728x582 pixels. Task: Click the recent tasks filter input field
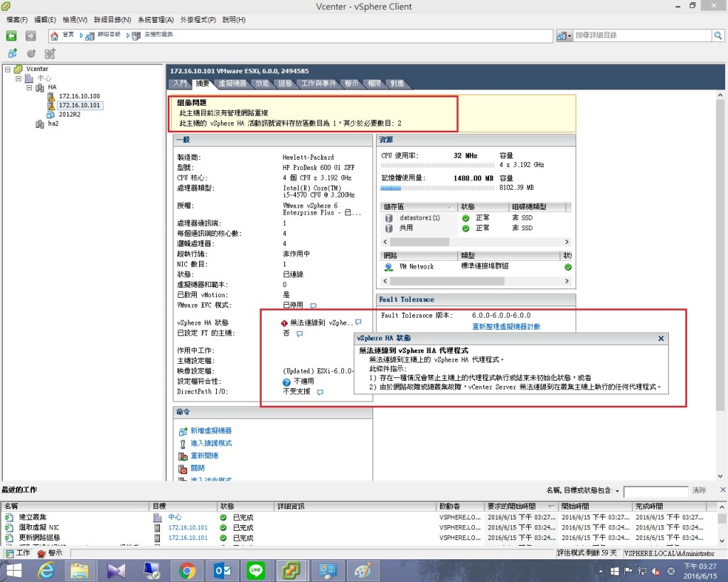point(655,492)
